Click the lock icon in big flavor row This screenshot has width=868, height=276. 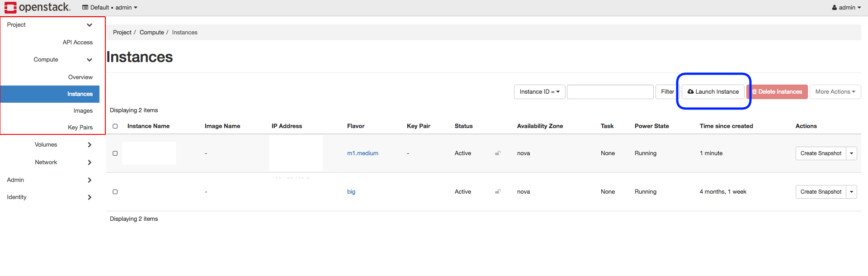pos(498,192)
